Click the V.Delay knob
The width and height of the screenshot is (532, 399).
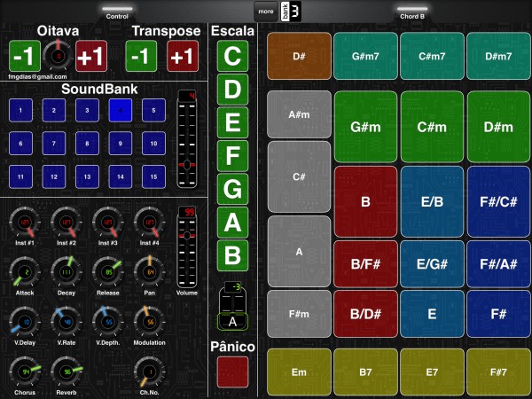click(25, 322)
